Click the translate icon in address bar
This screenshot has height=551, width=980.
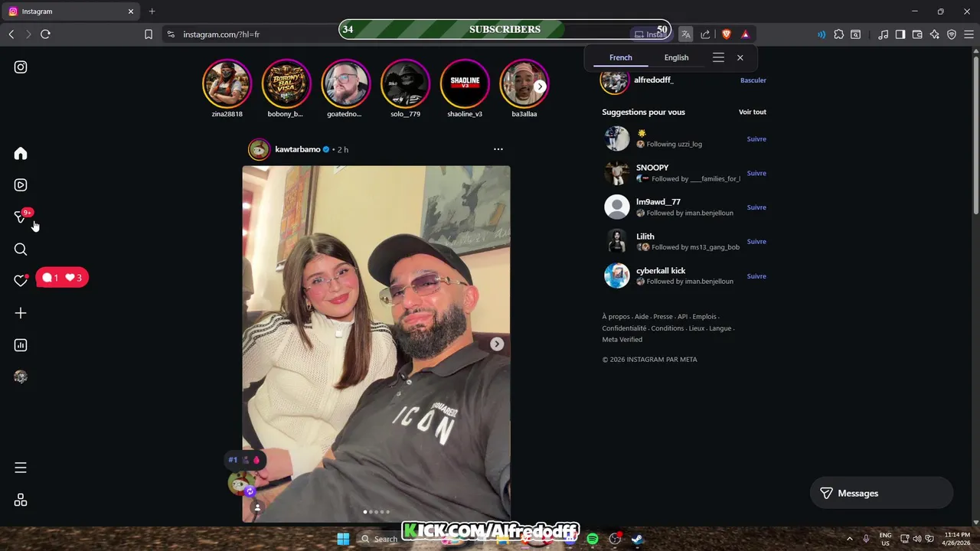686,34
